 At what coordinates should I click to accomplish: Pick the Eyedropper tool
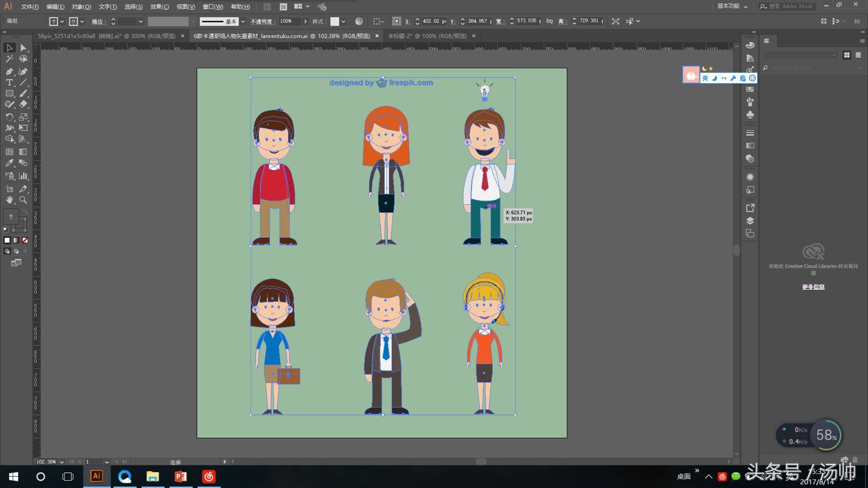(10, 163)
